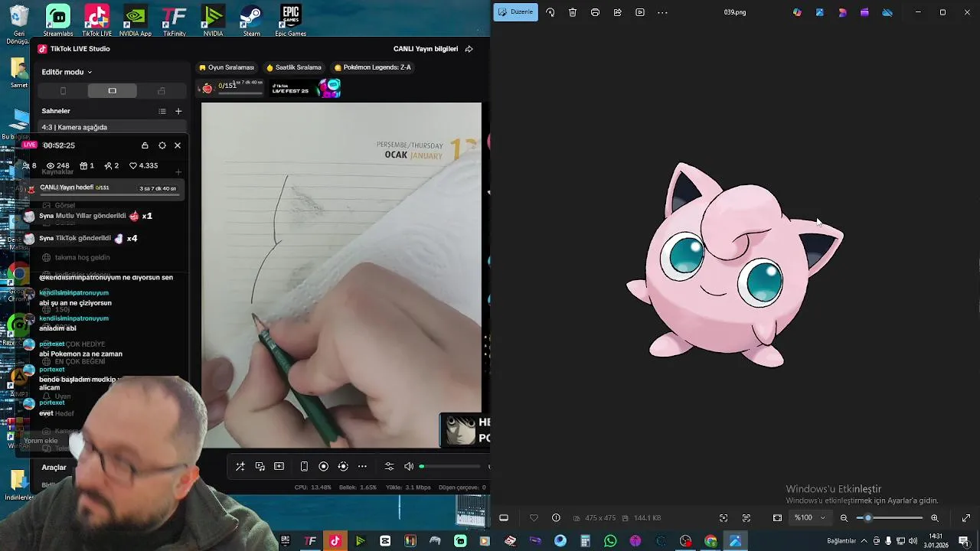
Task: Close the LIVE chat overlay
Action: click(178, 145)
